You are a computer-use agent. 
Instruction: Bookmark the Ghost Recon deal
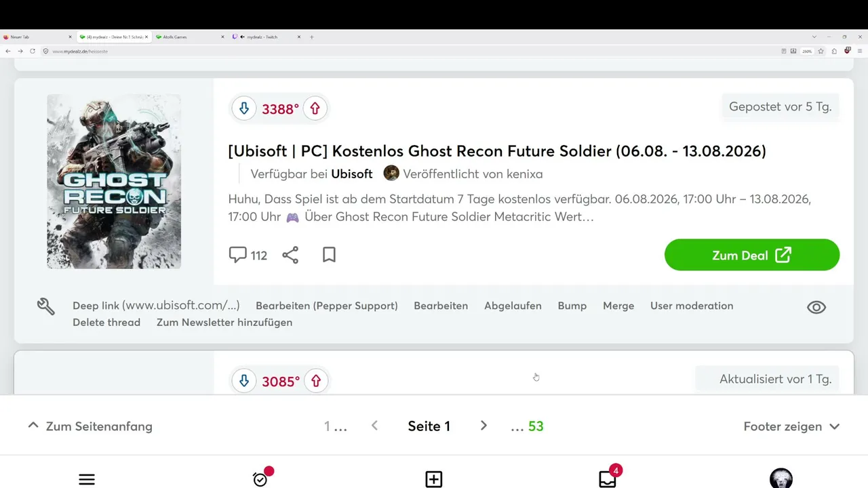[x=330, y=255]
